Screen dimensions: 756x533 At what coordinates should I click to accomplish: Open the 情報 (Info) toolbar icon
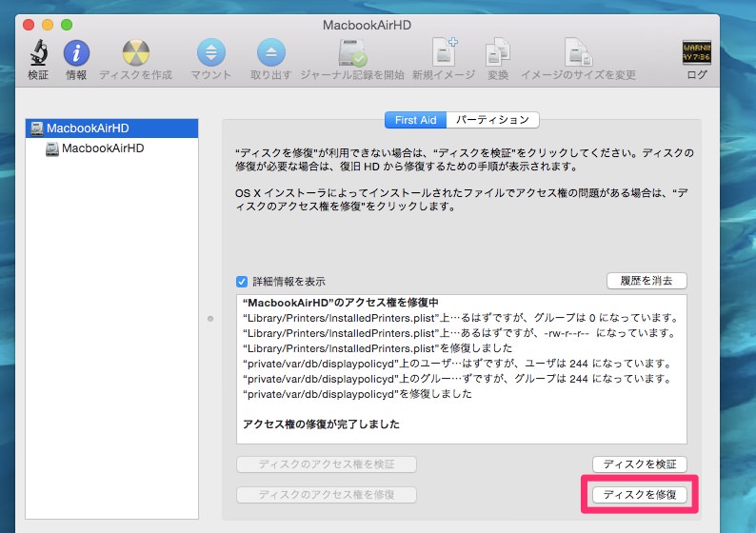76,52
